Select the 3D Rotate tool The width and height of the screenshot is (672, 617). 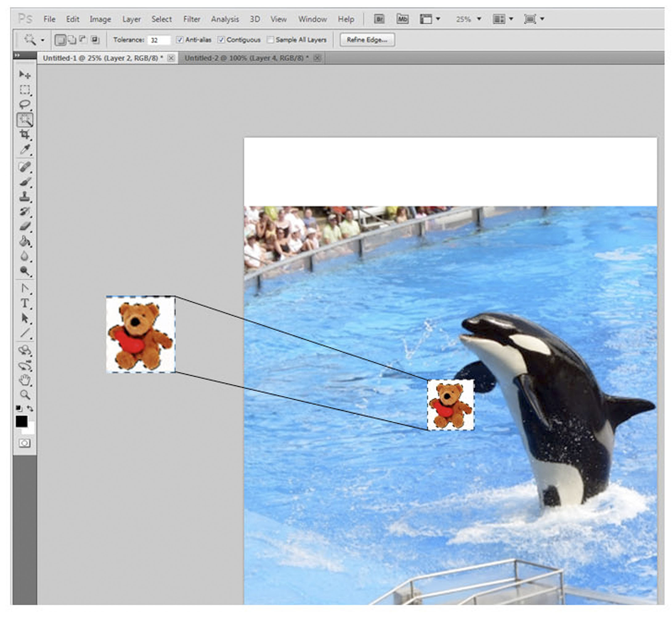25,350
